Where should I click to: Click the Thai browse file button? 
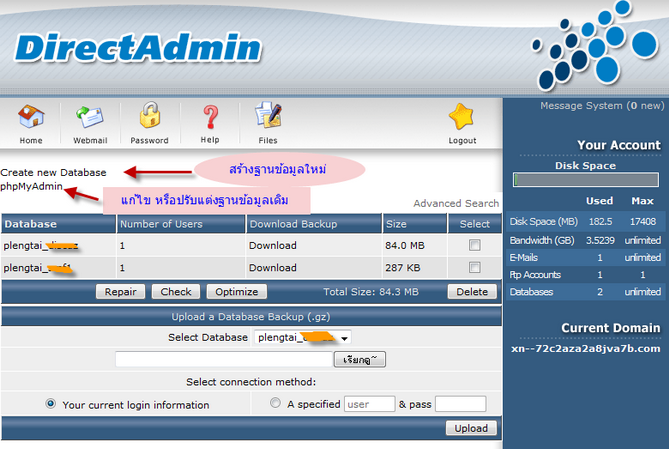point(360,359)
